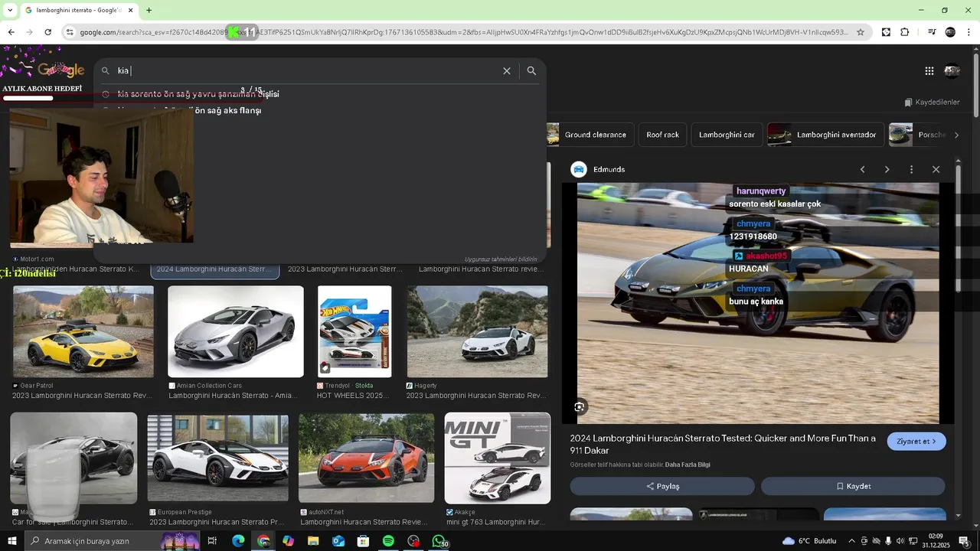Close the lamborghini sterrato tab
This screenshot has width=980, height=551.
point(130,10)
